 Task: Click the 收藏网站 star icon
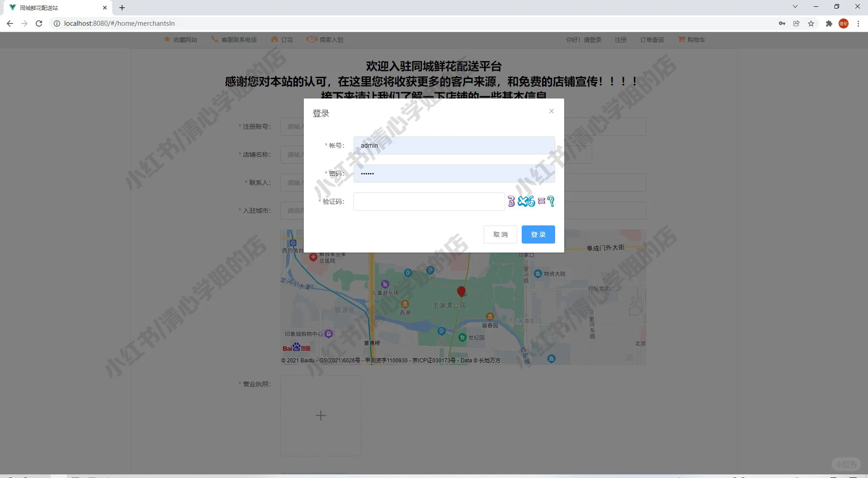[166, 40]
